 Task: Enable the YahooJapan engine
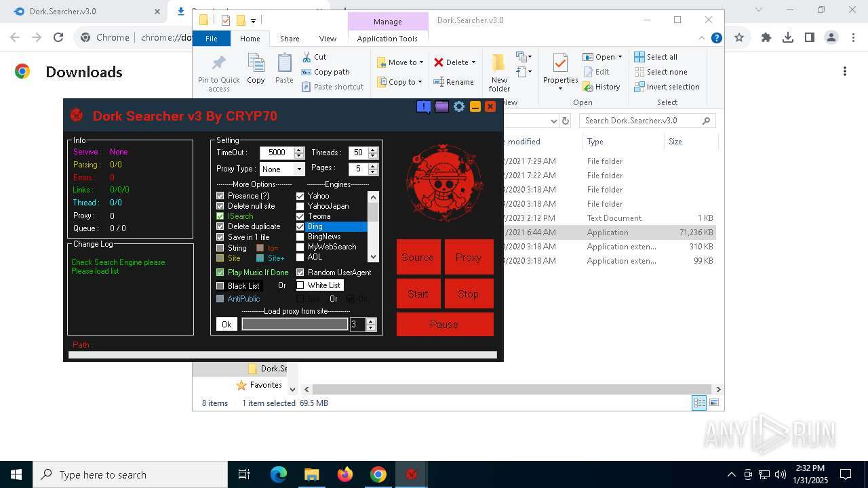(x=300, y=206)
